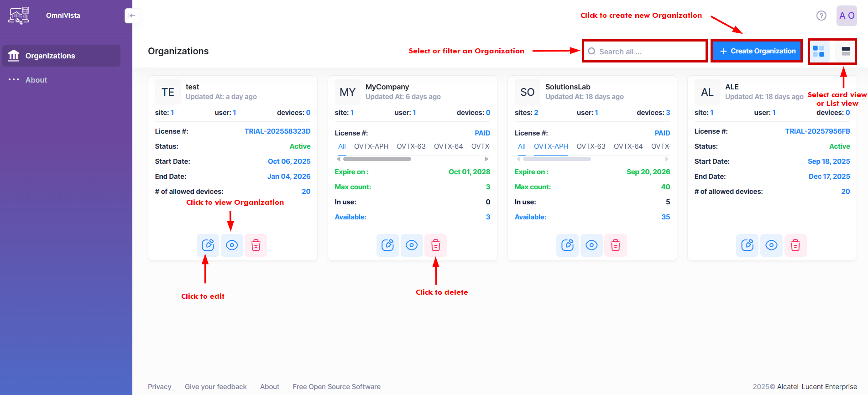Select OVTX-APH tab in MyCompany card
868x395 pixels.
[x=371, y=146]
